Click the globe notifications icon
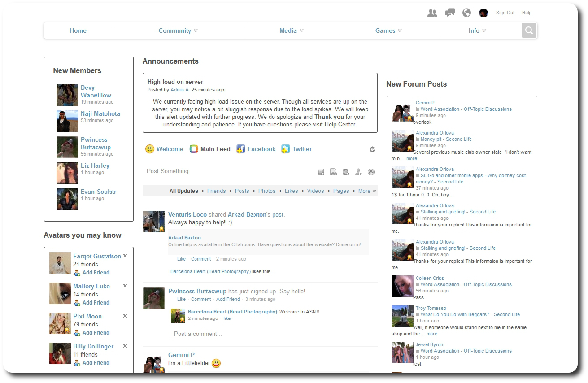The image size is (588, 383). point(466,13)
